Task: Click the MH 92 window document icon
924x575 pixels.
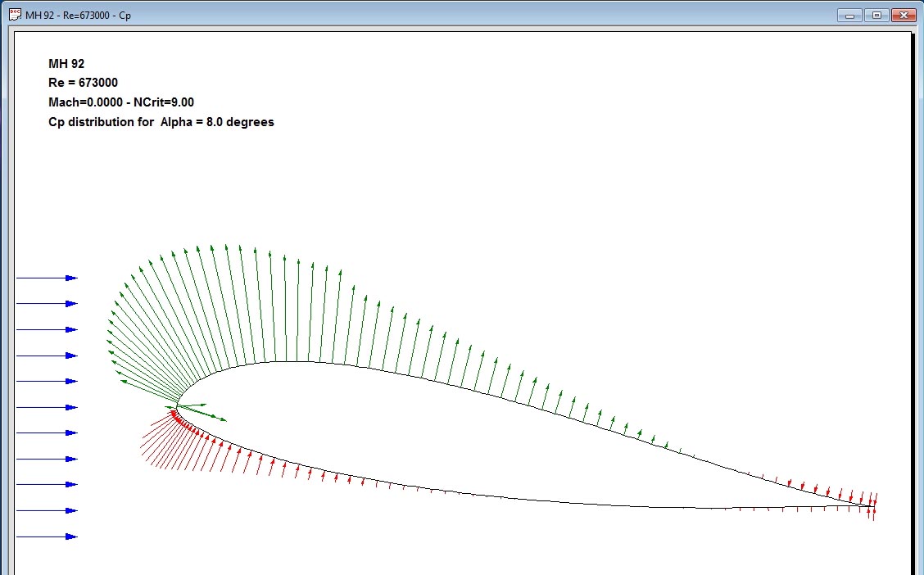Action: coord(12,15)
